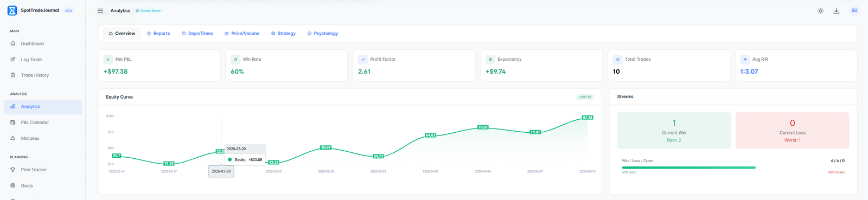Viewport: 868px width, 200px height.
Task: Click the Mistakes warning triangle icon
Action: coord(13,138)
